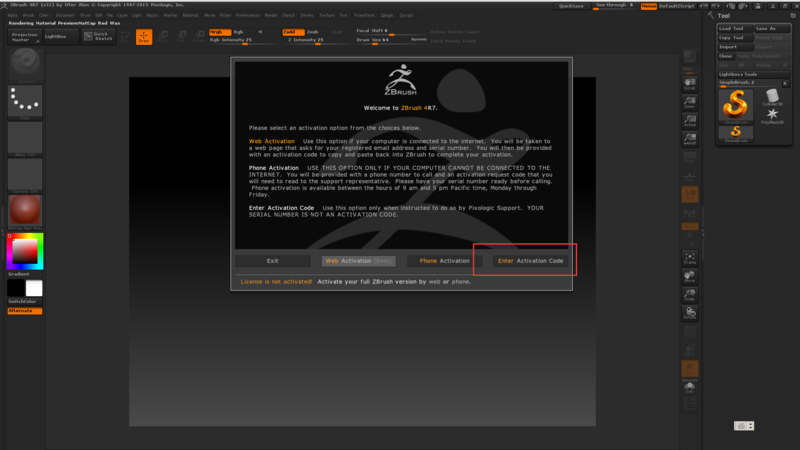Viewport: 800px width, 450px height.
Task: Expand the Alpha Off selector
Action: coord(24,138)
